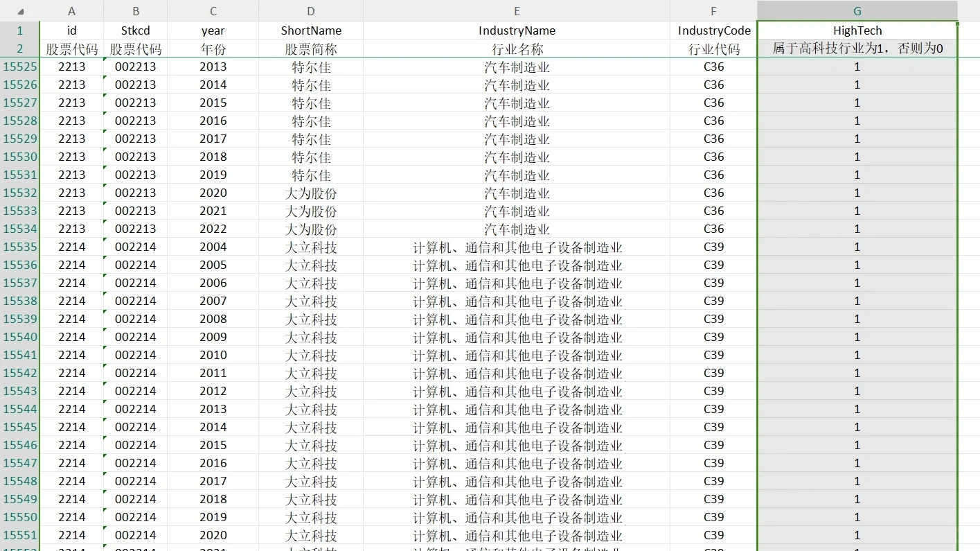Click the 'IndustryName' header cell

(517, 30)
